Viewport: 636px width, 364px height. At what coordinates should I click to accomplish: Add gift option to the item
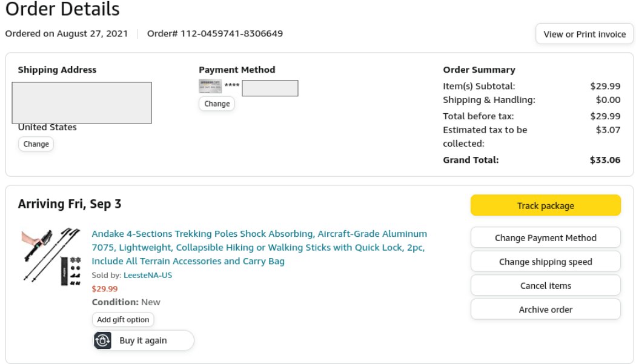pos(123,319)
